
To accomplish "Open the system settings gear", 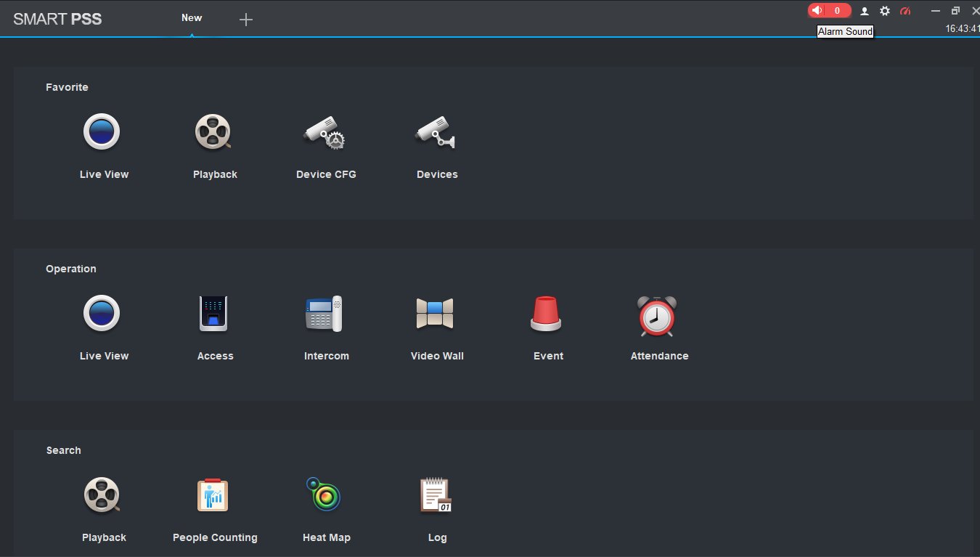I will tap(885, 11).
